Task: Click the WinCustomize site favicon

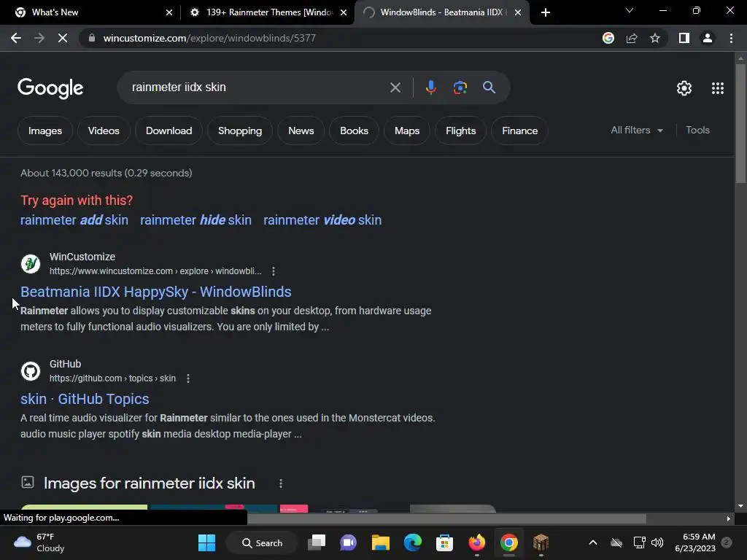Action: click(31, 264)
